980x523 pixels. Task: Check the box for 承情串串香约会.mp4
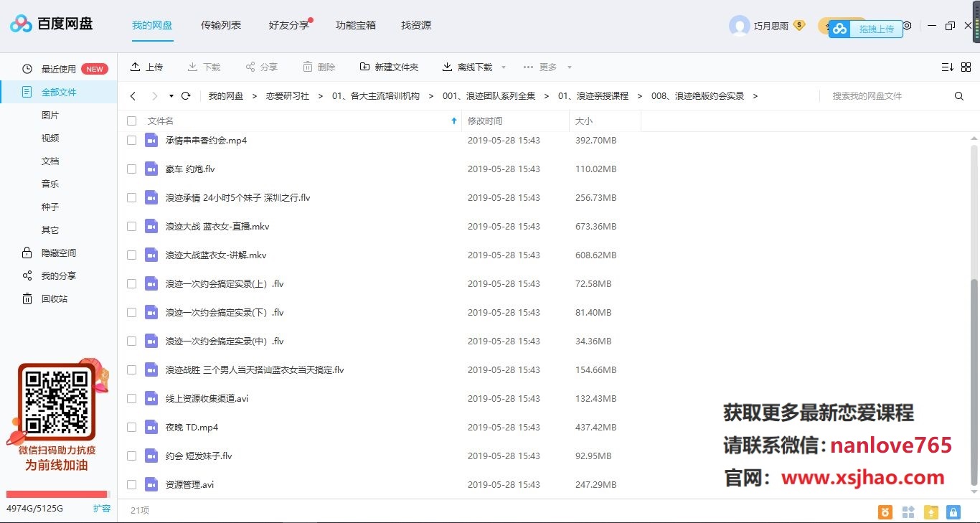tap(131, 141)
